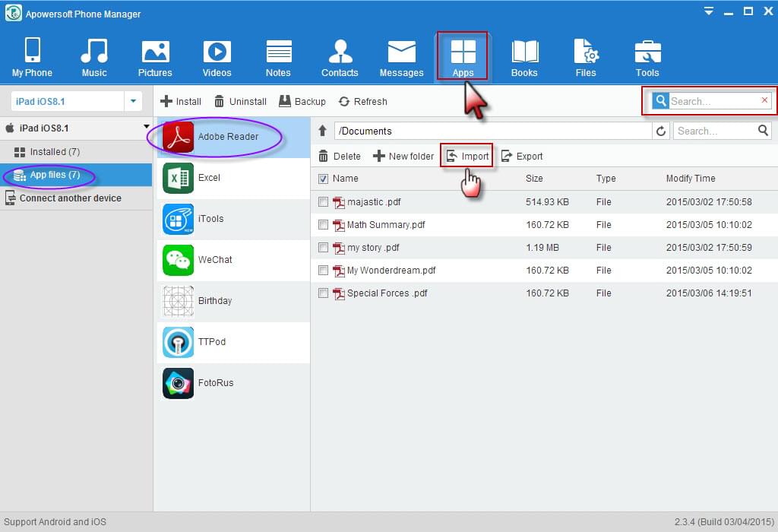Select the Special Forces .pdf checkbox
This screenshot has height=532, width=778.
pos(324,293)
